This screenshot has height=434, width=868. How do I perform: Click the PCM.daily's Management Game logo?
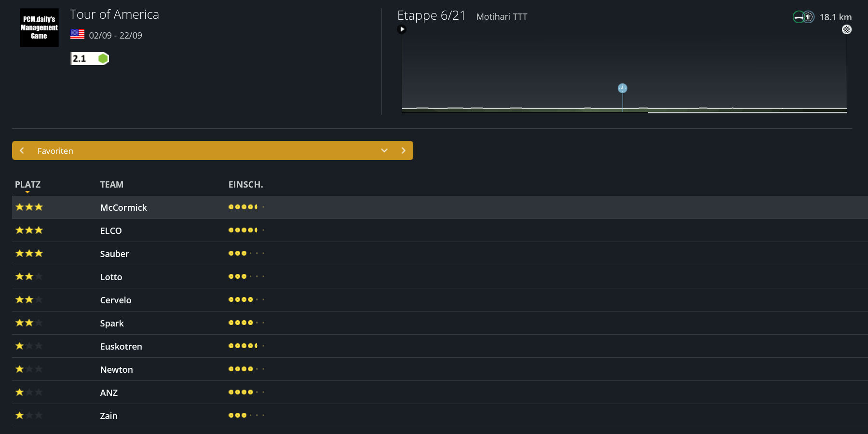[x=39, y=27]
